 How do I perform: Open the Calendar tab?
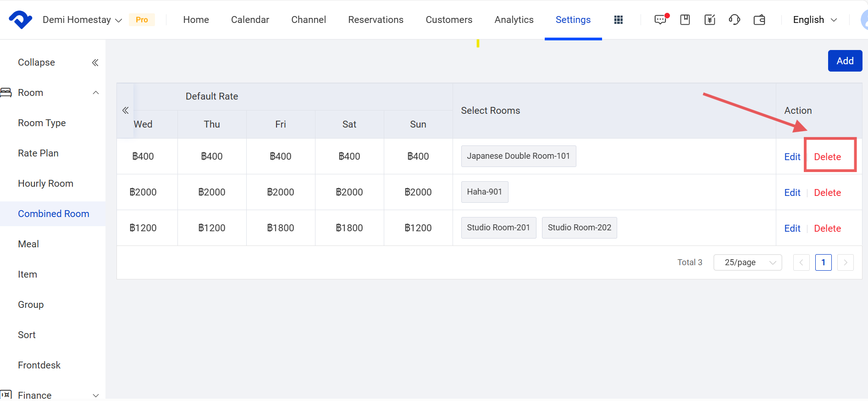(x=250, y=20)
